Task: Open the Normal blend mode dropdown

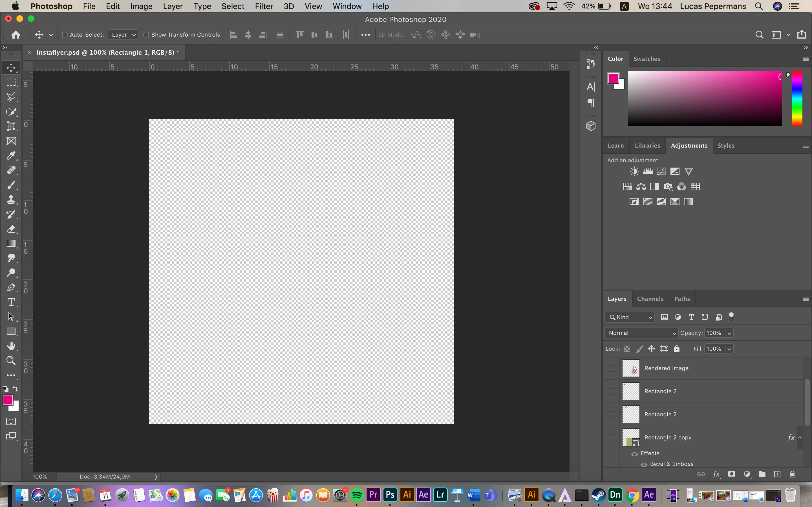Action: [x=641, y=333]
